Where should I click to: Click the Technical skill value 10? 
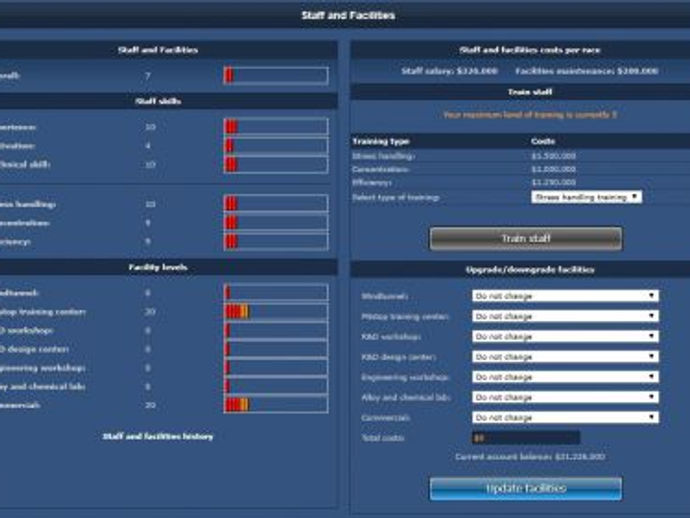150,165
